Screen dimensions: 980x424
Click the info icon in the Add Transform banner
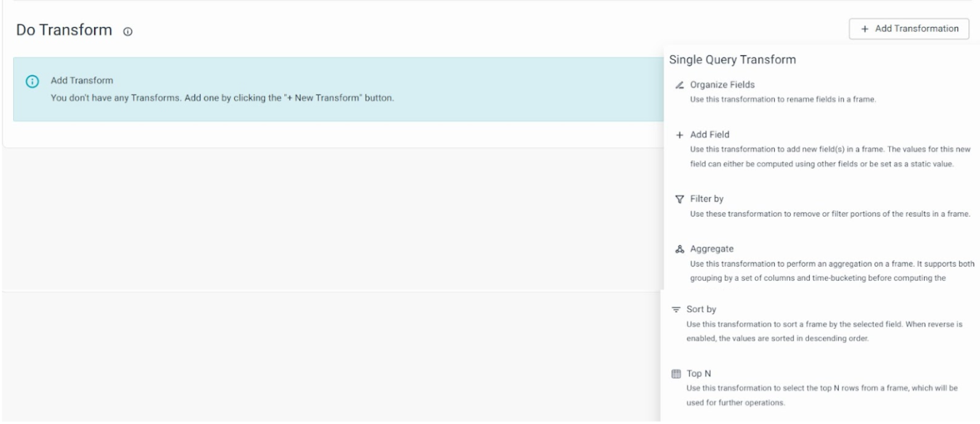(x=32, y=81)
